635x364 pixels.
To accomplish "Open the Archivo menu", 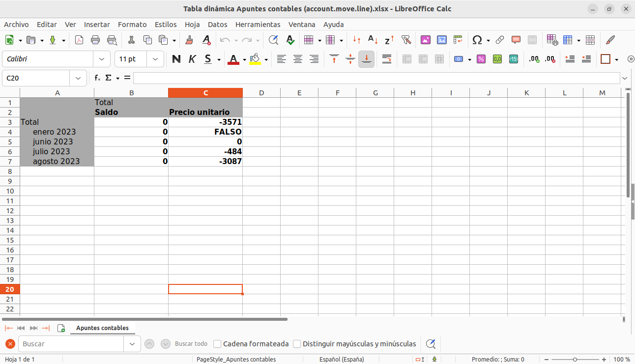I will (x=16, y=24).
